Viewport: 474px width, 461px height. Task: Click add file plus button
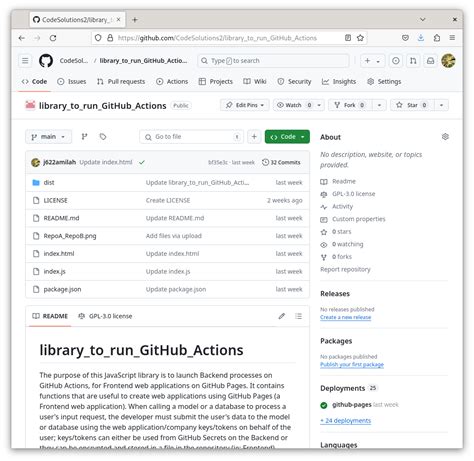click(254, 137)
